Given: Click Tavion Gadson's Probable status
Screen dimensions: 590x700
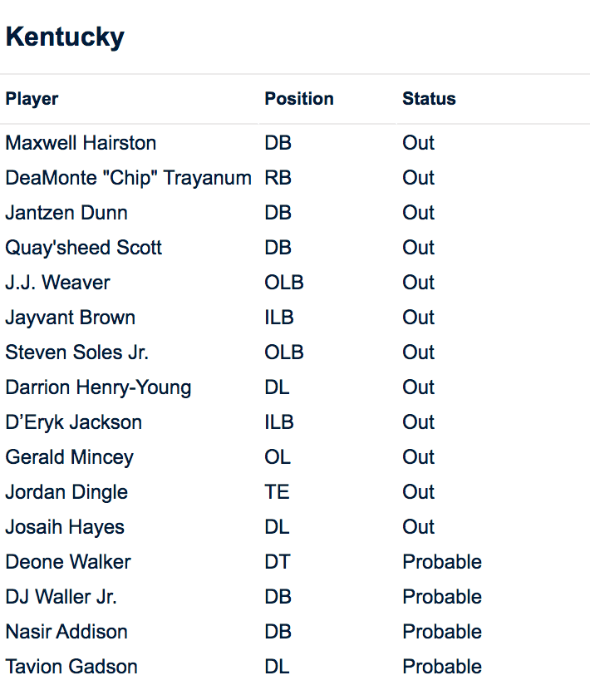Looking at the screenshot, I should click(x=442, y=667).
